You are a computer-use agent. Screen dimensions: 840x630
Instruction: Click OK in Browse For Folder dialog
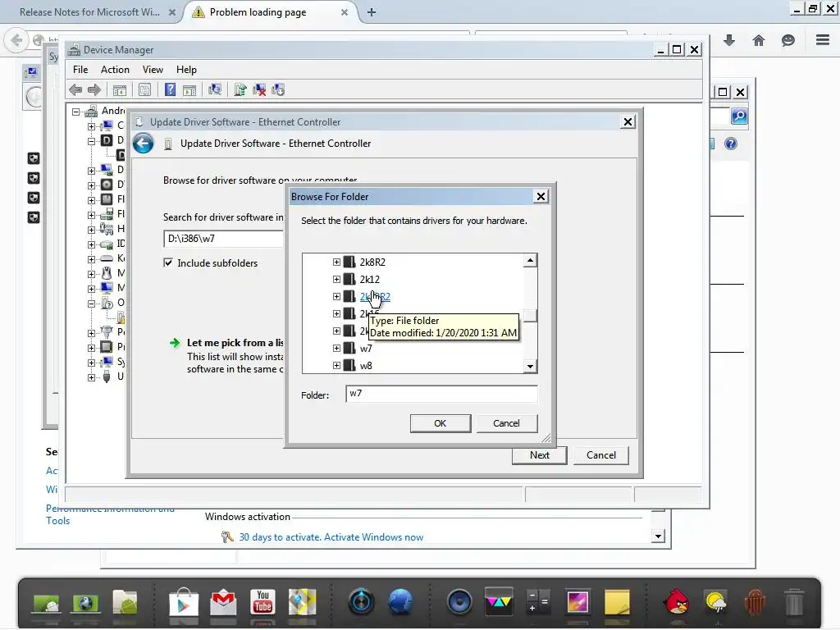441,423
